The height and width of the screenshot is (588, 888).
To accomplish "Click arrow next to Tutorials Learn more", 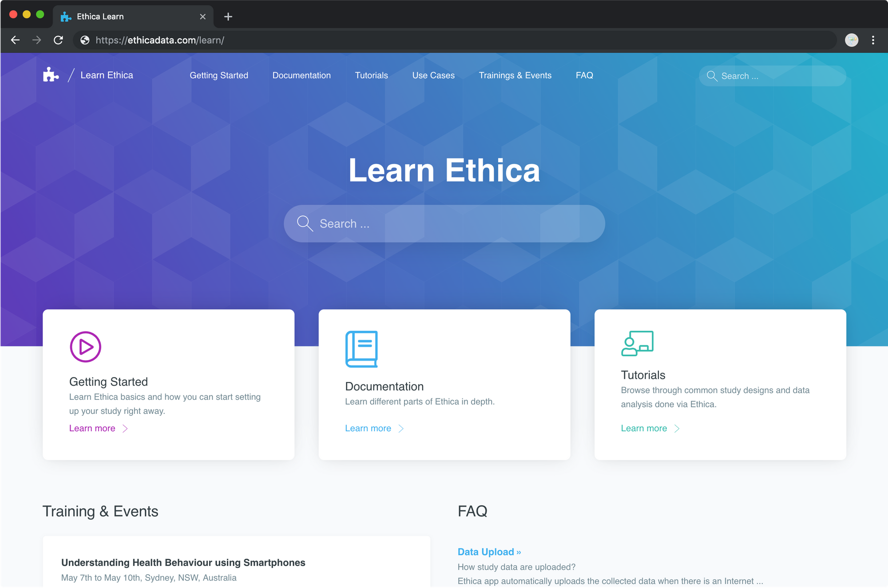I will (677, 429).
